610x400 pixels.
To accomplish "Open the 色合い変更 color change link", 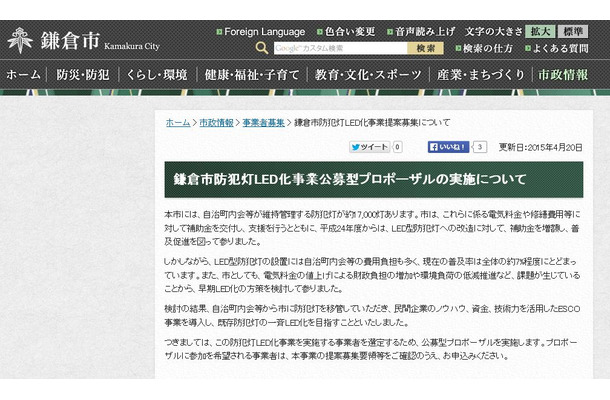I will pyautogui.click(x=346, y=32).
